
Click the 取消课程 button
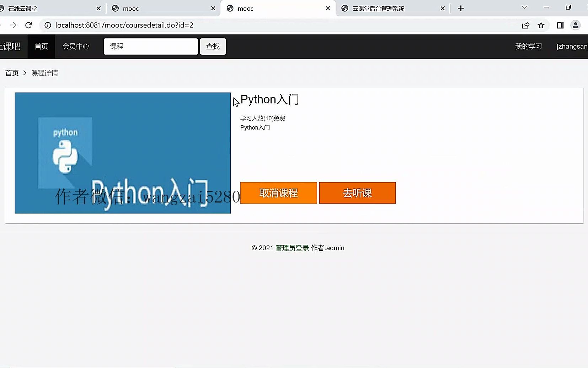click(278, 193)
